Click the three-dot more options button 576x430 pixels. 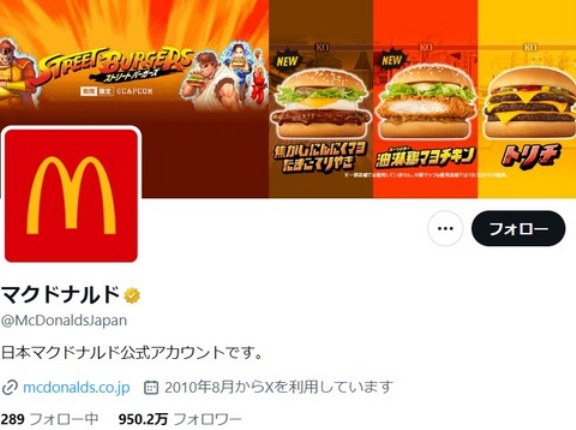(x=445, y=228)
